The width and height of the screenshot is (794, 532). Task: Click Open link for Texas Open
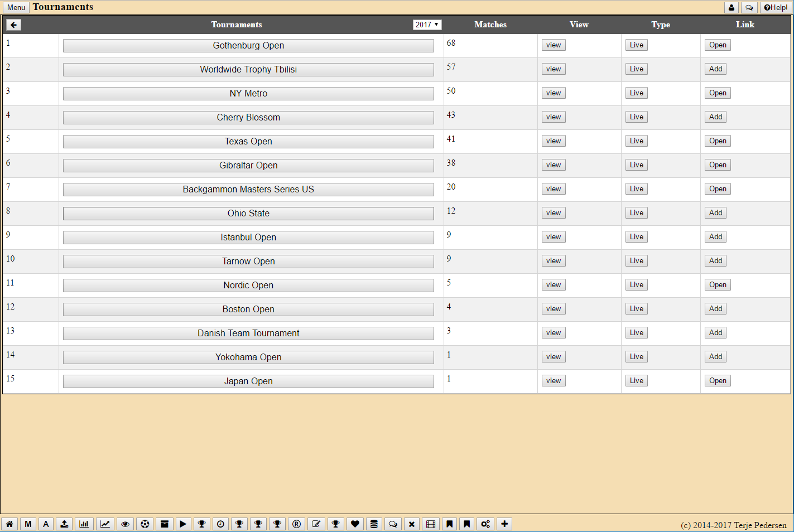tap(718, 141)
